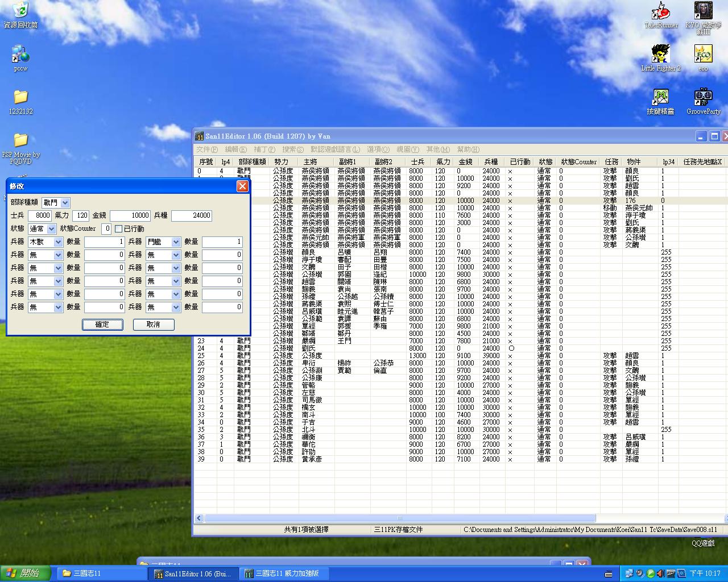Click the San11Editor title bar app icon
This screenshot has width=728, height=582.
[200, 136]
